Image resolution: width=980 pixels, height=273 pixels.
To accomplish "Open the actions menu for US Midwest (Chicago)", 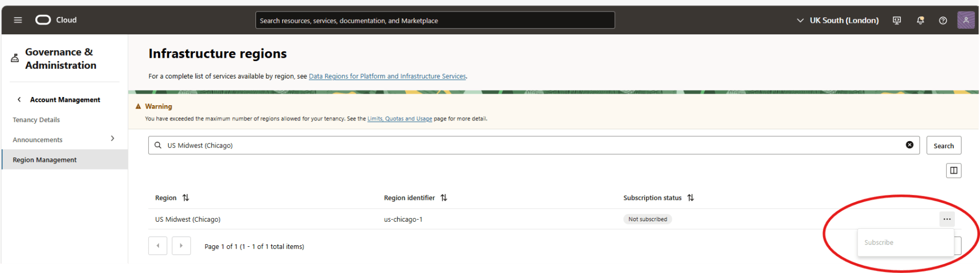I will pos(947,219).
